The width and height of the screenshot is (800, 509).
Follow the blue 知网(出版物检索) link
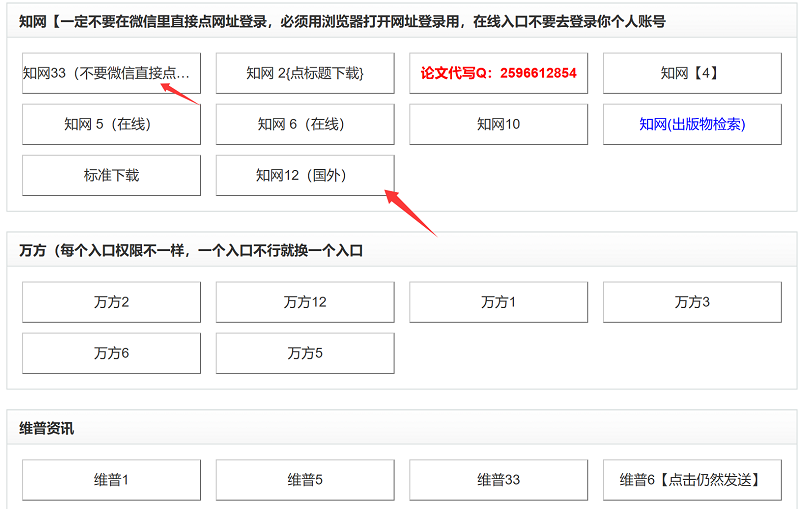tap(692, 124)
